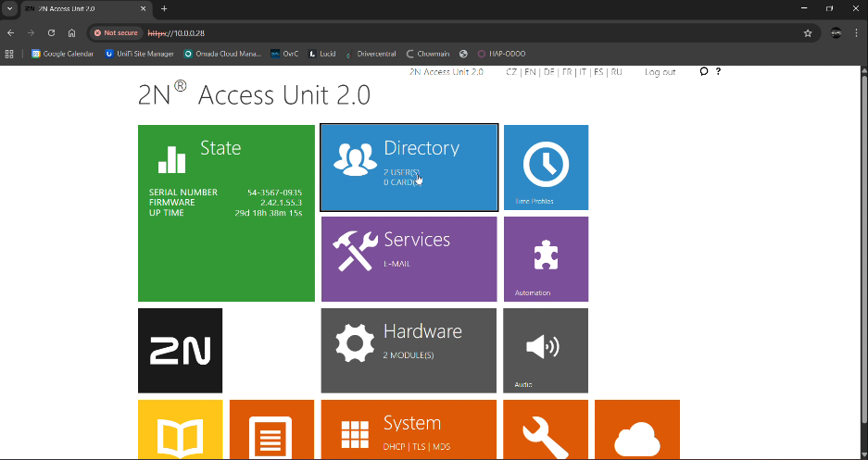The width and height of the screenshot is (868, 460).
Task: Click the Log out link
Action: [x=660, y=72]
